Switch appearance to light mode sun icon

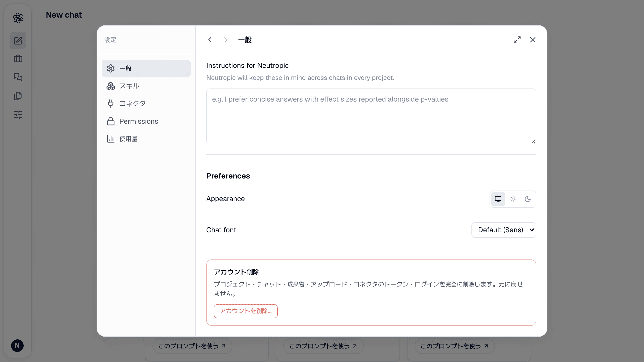(x=513, y=199)
